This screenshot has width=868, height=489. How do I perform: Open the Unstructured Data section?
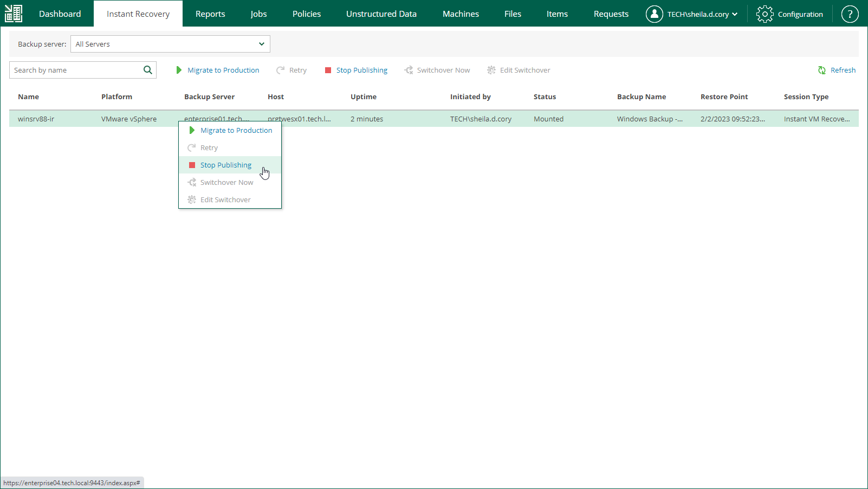[381, 14]
